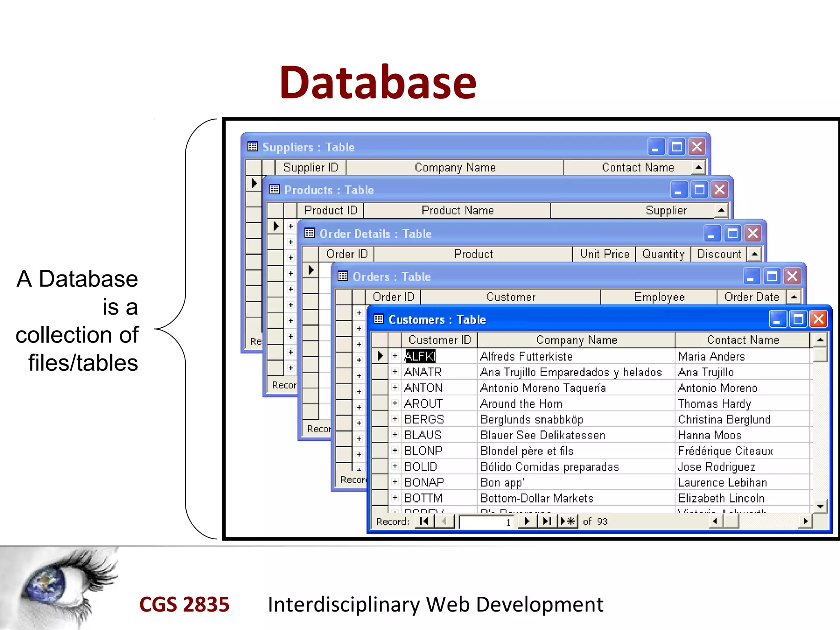
Task: Click the Orders table window icon
Action: point(343,276)
